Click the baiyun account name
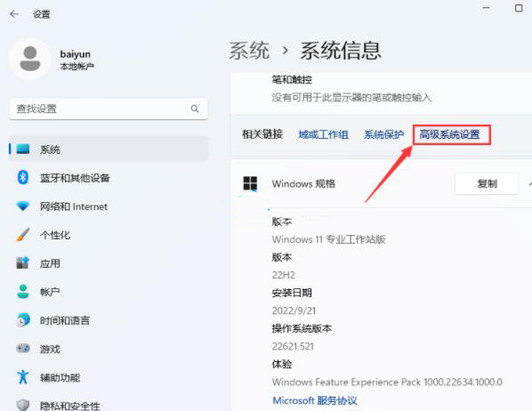Viewport: 532px width, 411px height. pos(75,54)
